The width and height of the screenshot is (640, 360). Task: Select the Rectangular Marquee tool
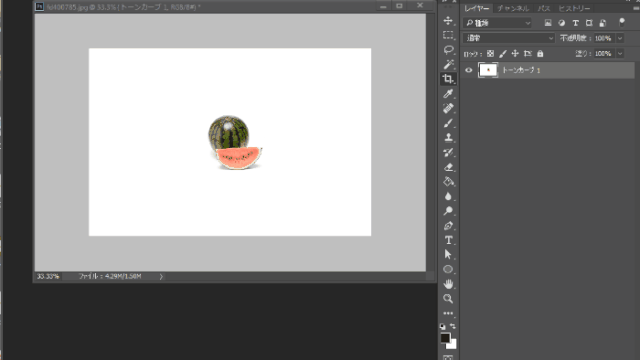[448, 35]
